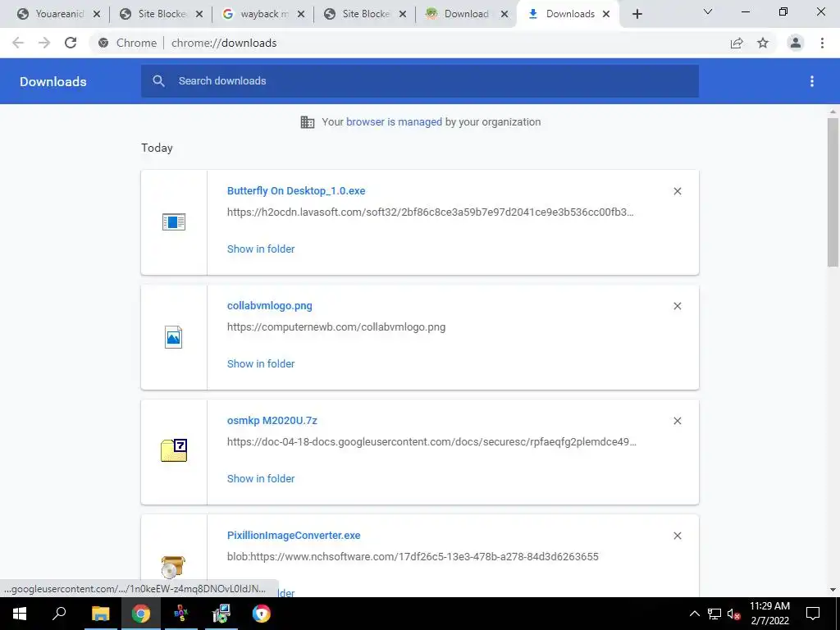
Task: Click the h2ocdn.lavasoft.com source URL
Action: [430, 212]
